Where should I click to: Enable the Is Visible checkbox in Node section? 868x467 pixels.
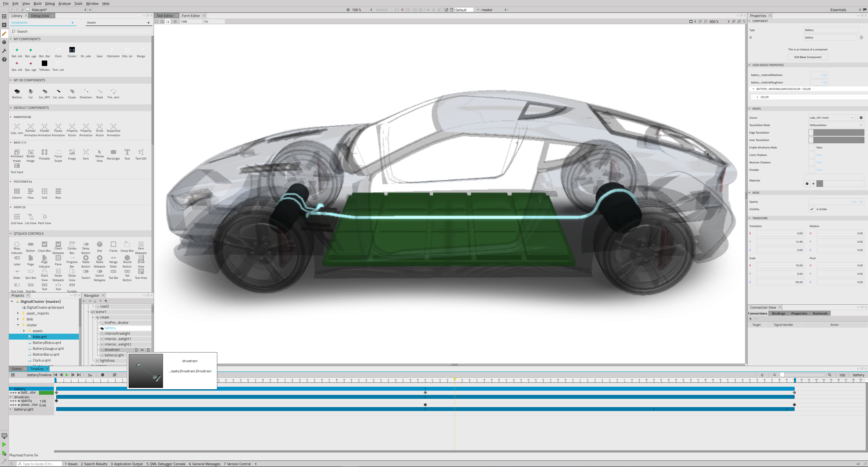[x=812, y=209]
